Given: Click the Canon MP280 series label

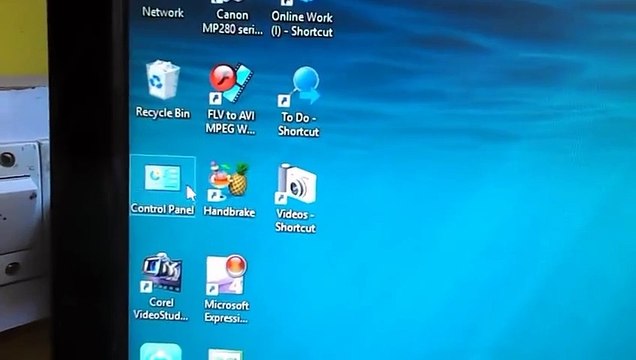Looking at the screenshot, I should pos(232,22).
